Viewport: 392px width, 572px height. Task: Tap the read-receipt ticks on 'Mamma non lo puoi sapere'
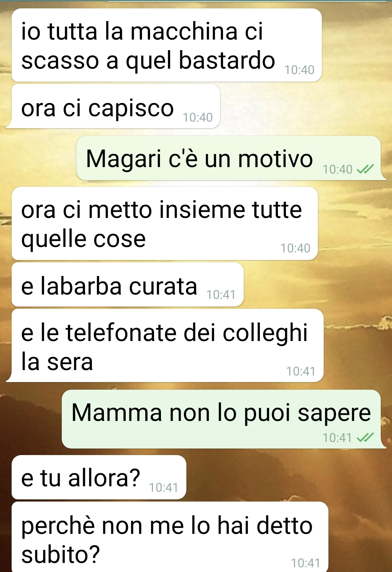365,438
